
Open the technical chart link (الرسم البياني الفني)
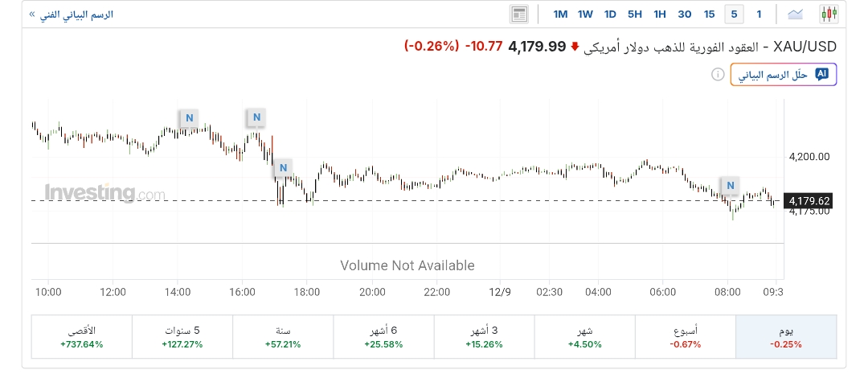pyautogui.click(x=71, y=14)
